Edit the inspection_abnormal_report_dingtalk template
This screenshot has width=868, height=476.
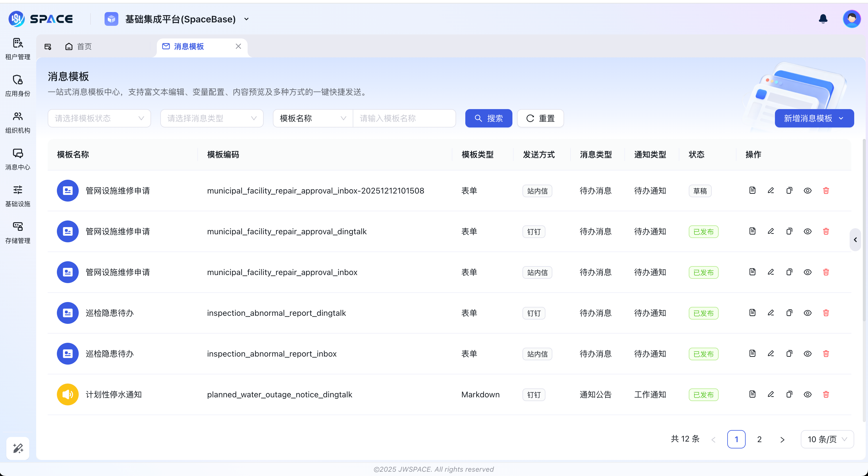[771, 313]
